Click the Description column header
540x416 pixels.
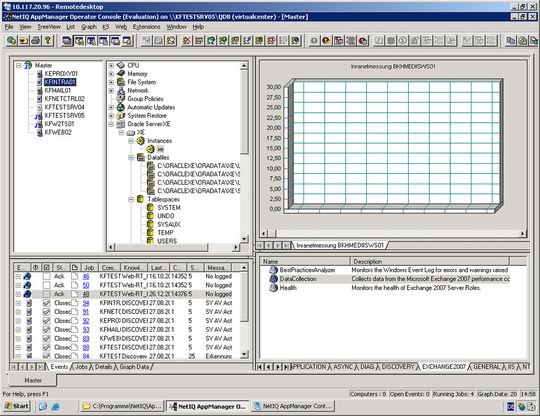(429, 261)
